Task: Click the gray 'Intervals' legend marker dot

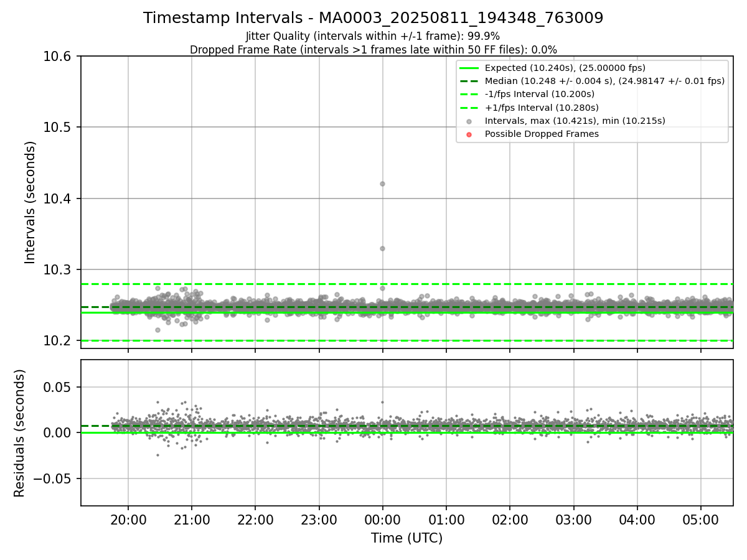Action: [469, 121]
